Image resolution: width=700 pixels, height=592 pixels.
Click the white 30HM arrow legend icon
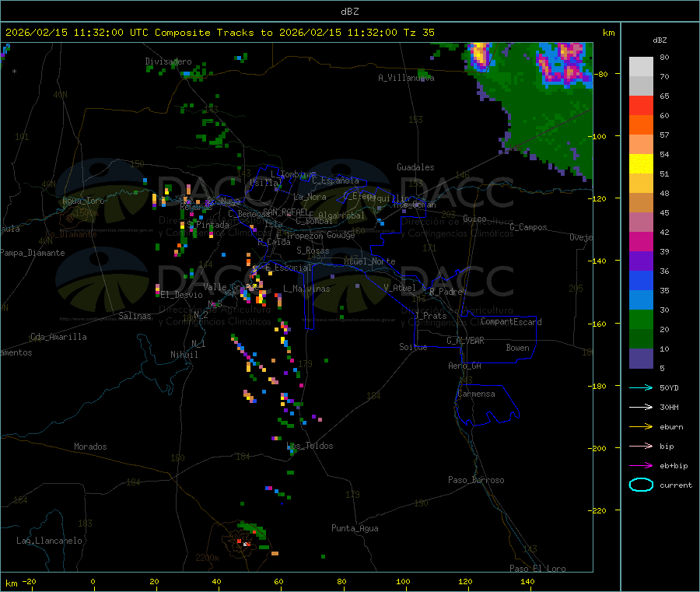tap(641, 407)
